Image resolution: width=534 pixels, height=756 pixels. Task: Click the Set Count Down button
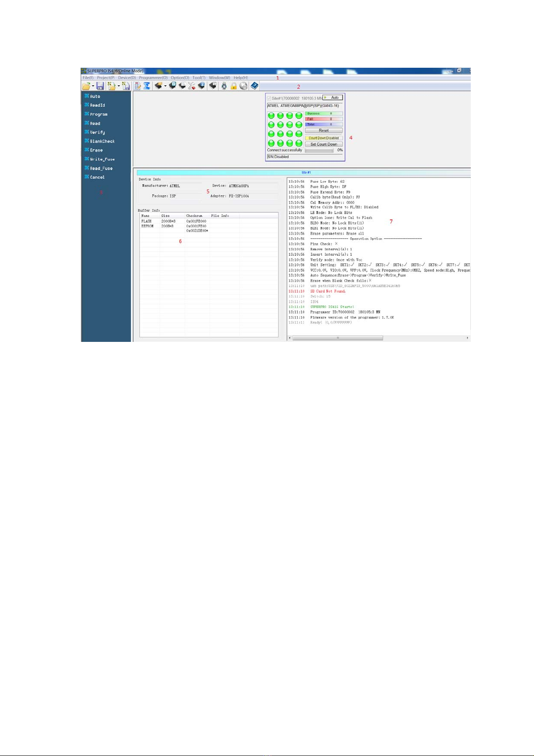[x=324, y=144]
